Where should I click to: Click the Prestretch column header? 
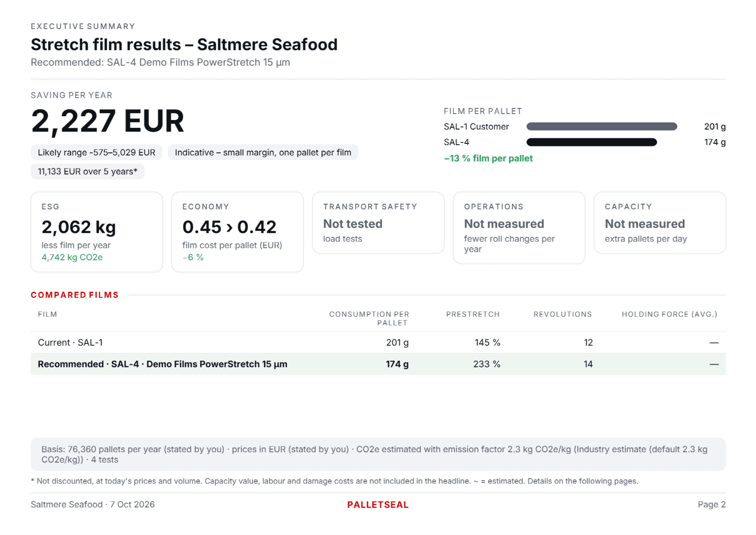click(473, 314)
